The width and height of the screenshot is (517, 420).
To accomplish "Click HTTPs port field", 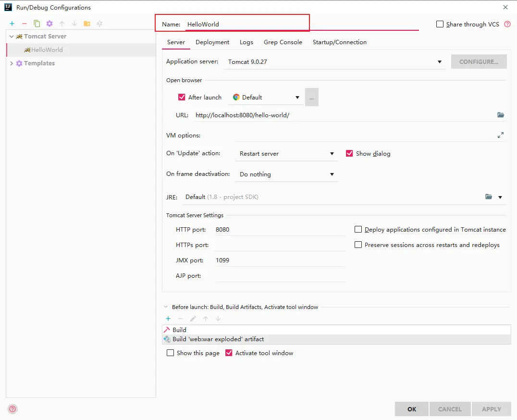I will [280, 245].
